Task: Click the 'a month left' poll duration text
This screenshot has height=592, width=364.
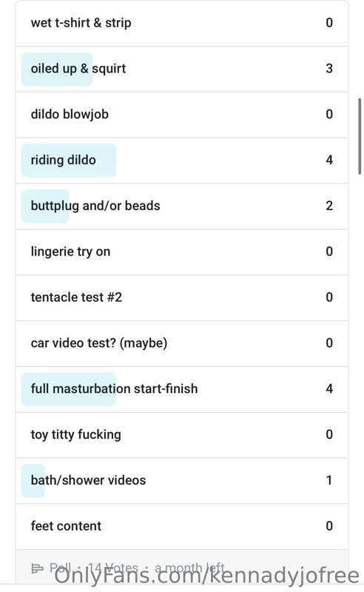Action: click(x=189, y=568)
